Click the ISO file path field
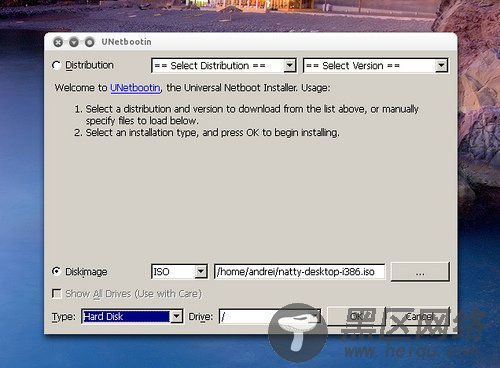Viewport: 500px width, 368px height. (x=299, y=272)
